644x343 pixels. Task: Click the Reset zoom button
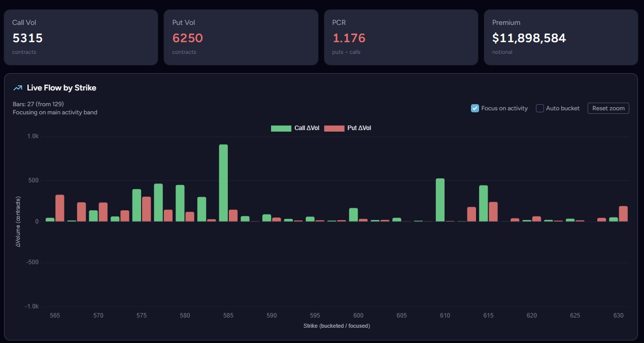[608, 108]
